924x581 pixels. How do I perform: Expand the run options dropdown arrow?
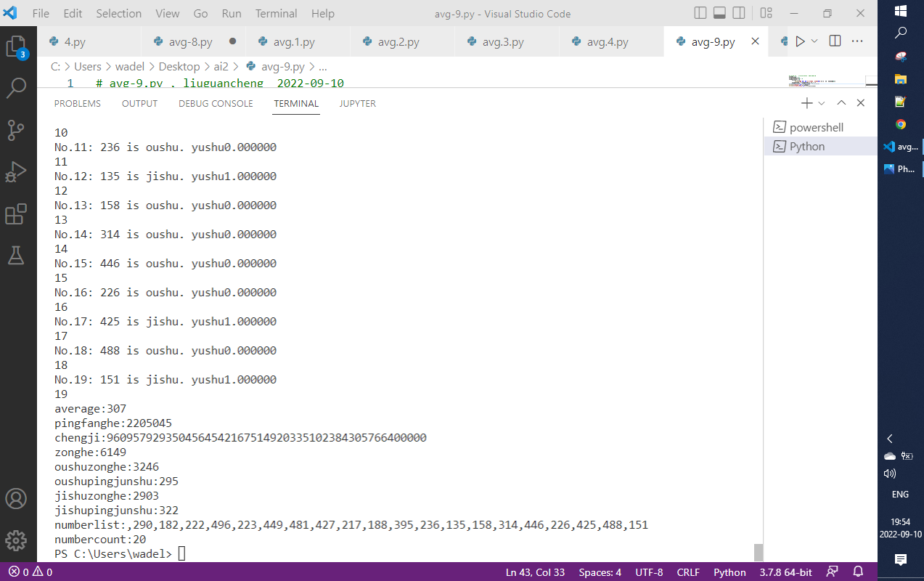coord(814,41)
